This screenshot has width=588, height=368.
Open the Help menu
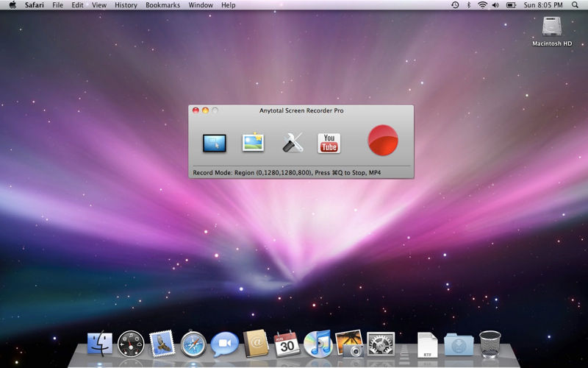pyautogui.click(x=229, y=5)
